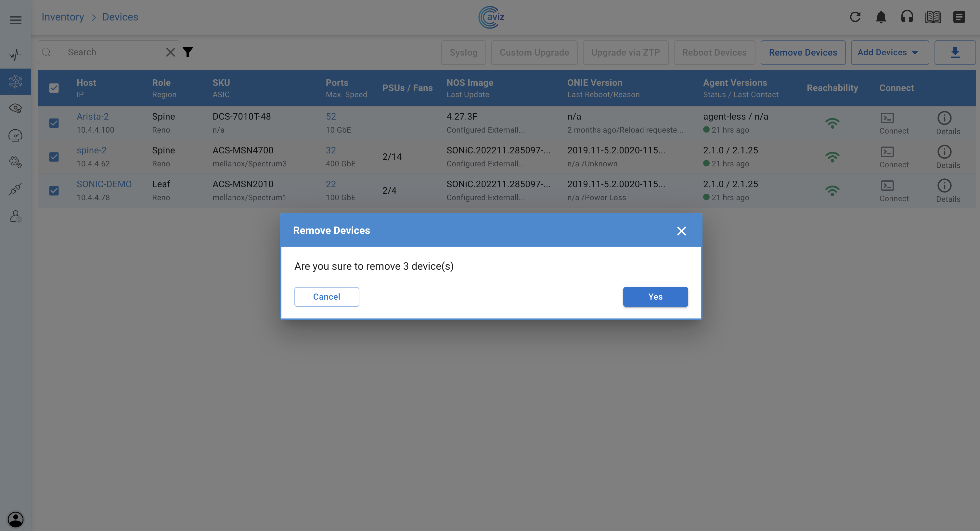The width and height of the screenshot is (980, 531).
Task: Open the notifications bell
Action: 881,17
